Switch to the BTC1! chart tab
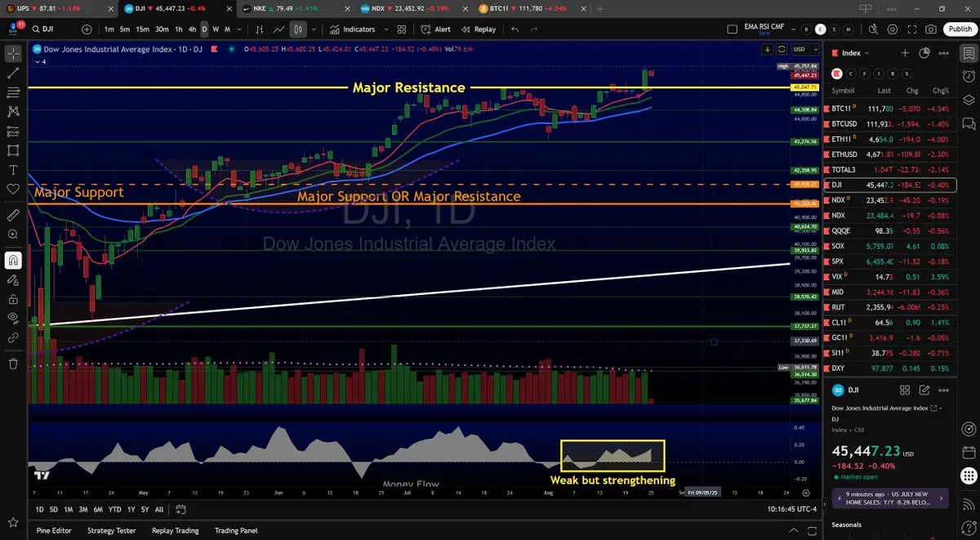The image size is (980, 540). coord(531,8)
